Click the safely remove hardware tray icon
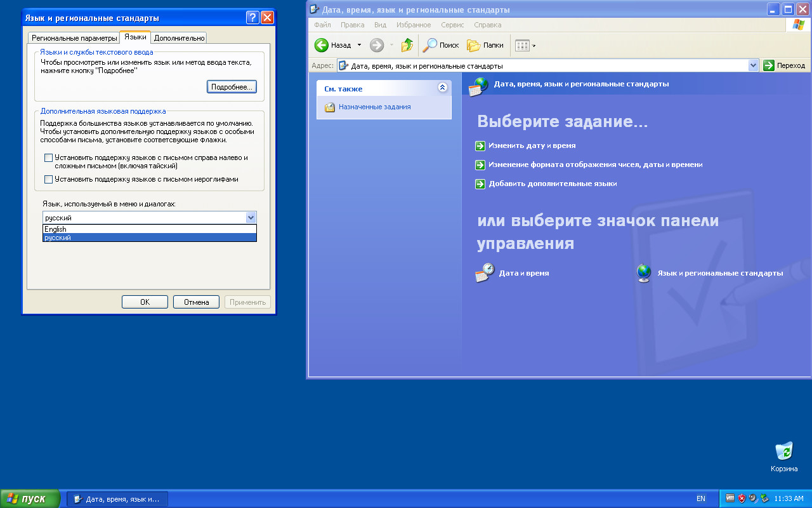The height and width of the screenshot is (508, 812). (764, 498)
